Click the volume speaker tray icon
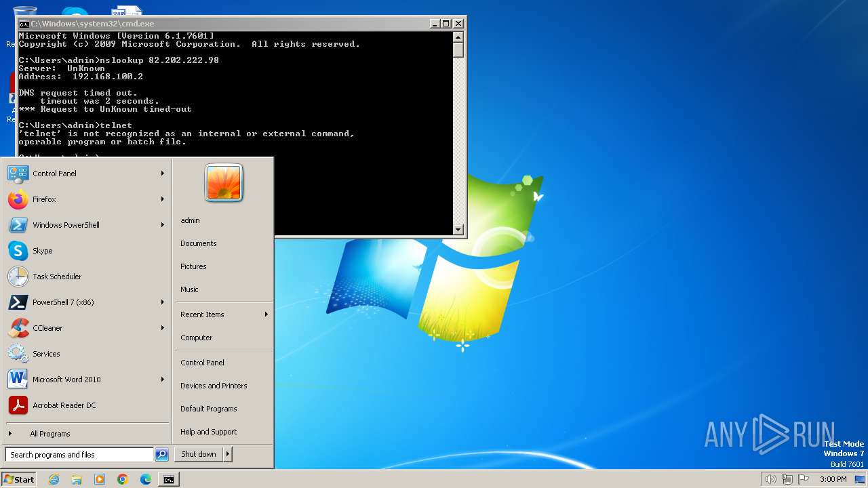 [x=770, y=479]
